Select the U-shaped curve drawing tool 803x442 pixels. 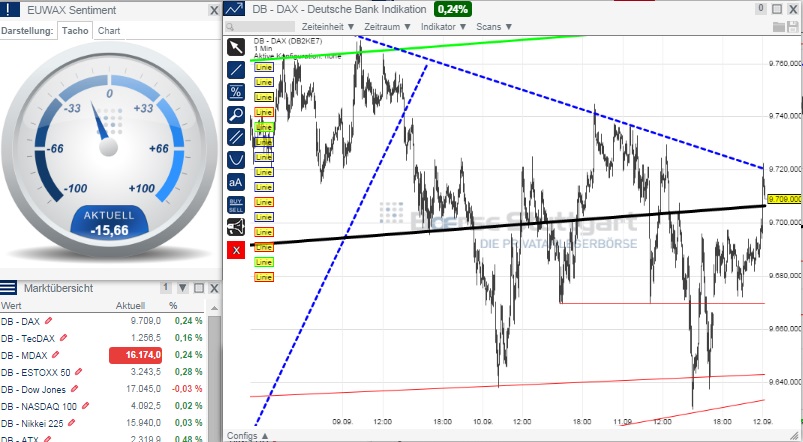[x=236, y=160]
